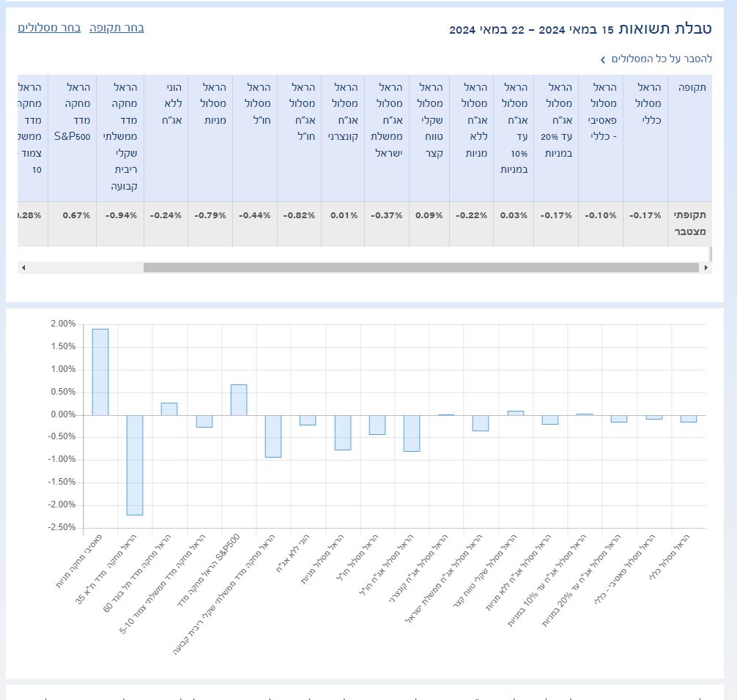
Task: Click header מסלול אג"ח קונצרני
Action: [x=343, y=138]
